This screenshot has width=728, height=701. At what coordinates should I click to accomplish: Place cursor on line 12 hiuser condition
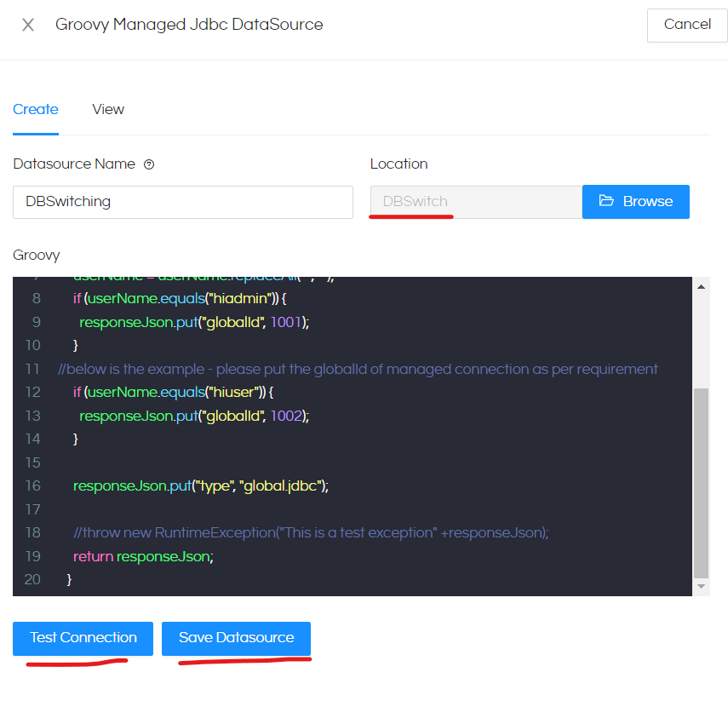pos(173,392)
